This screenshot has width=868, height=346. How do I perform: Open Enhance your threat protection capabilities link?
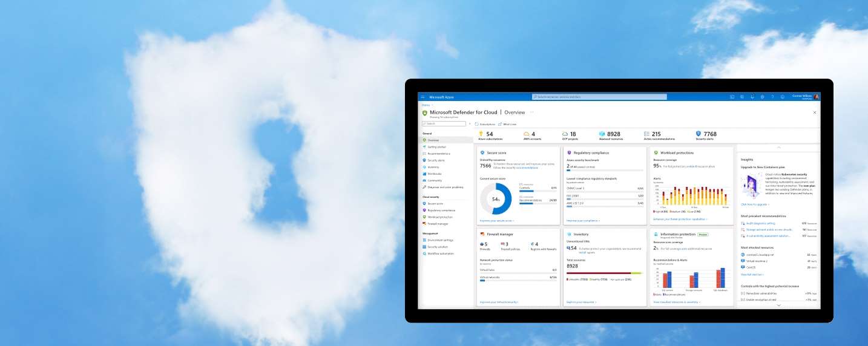(x=680, y=219)
